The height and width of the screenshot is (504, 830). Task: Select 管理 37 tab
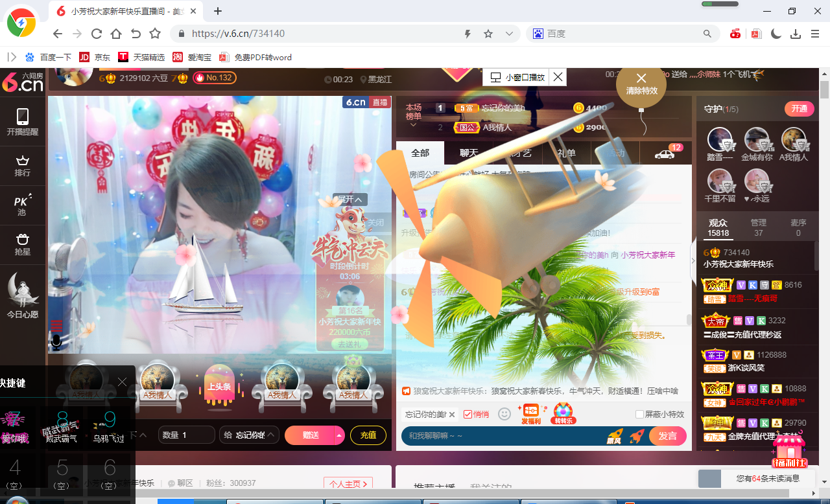tap(759, 227)
